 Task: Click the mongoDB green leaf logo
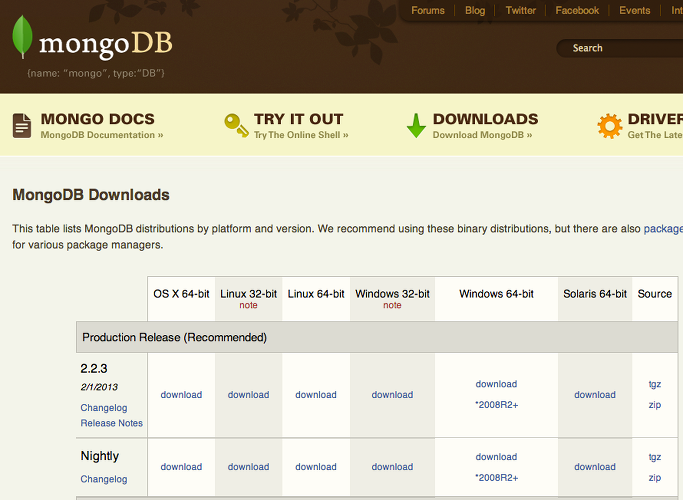point(22,37)
